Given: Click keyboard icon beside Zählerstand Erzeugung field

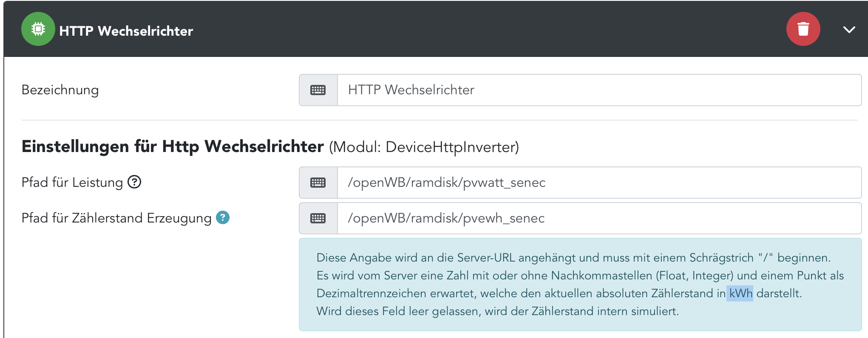Looking at the screenshot, I should tap(318, 218).
